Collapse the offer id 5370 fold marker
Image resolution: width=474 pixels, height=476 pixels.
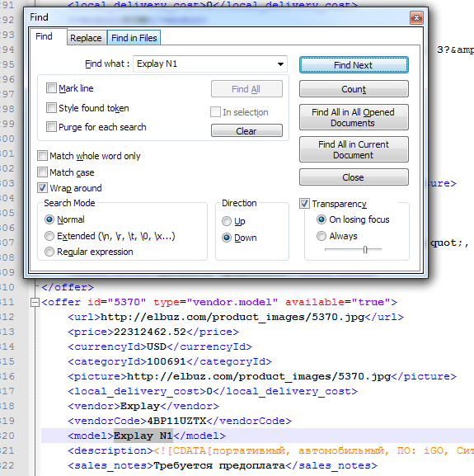[x=35, y=302]
